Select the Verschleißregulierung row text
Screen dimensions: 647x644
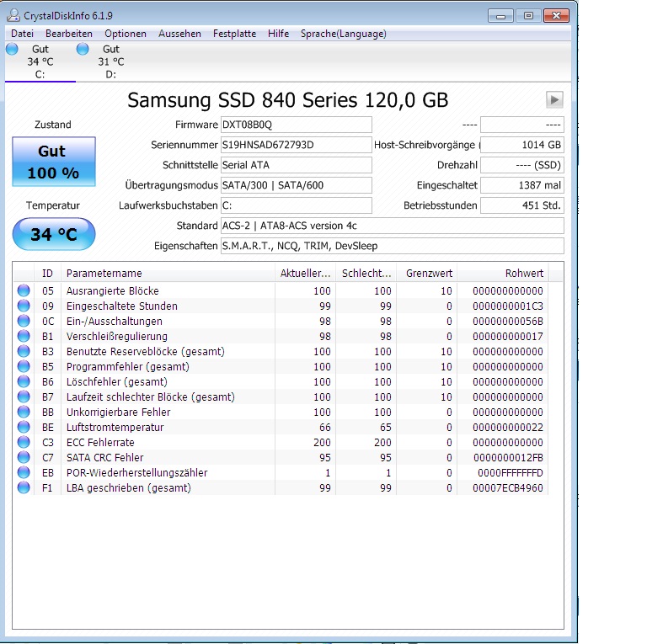click(x=117, y=337)
